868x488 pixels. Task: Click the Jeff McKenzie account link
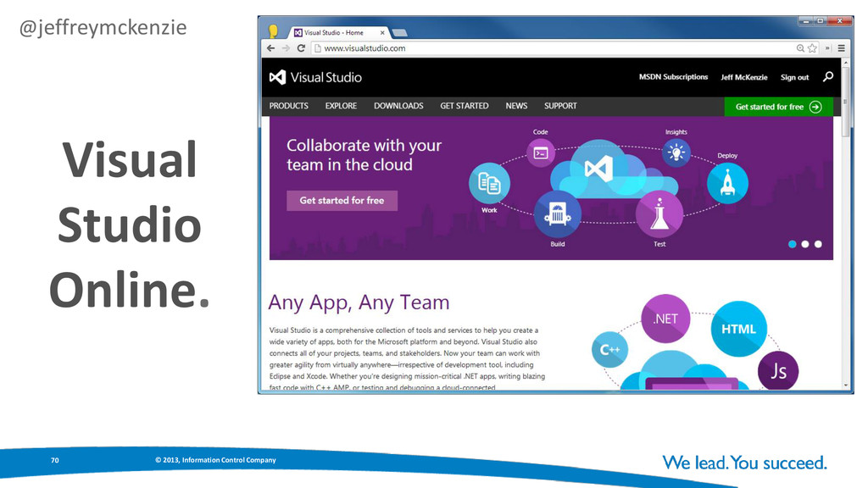[x=744, y=77]
